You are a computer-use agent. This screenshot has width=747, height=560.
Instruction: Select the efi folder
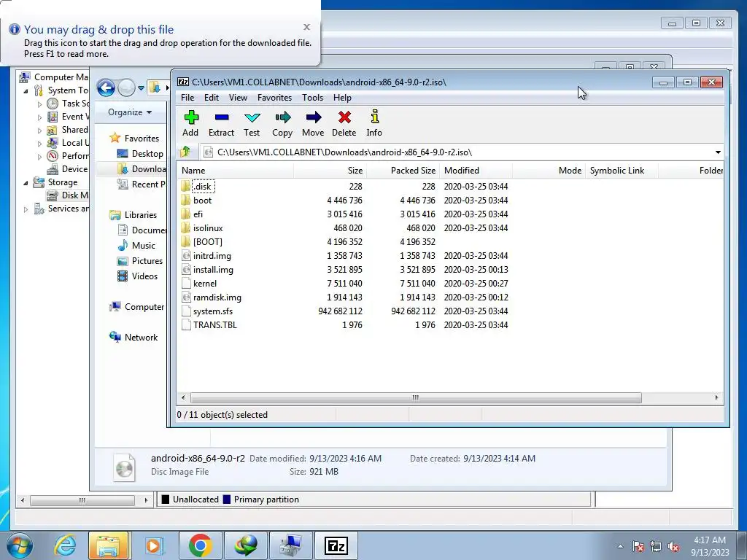point(193,214)
